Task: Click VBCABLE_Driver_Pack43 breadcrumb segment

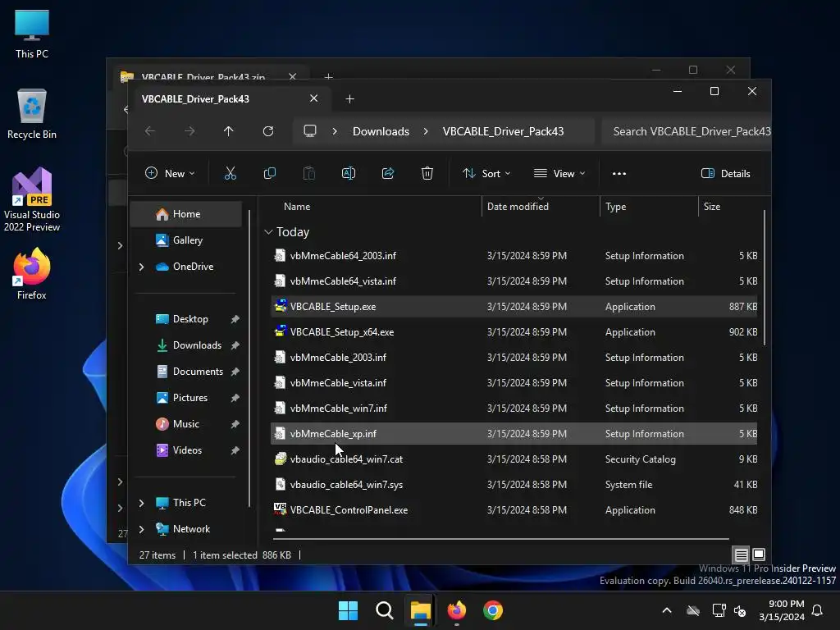Action: [x=503, y=131]
